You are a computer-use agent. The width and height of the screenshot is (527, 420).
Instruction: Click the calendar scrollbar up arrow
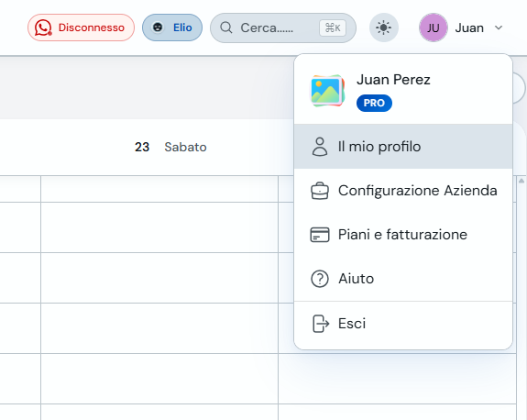coord(522,181)
